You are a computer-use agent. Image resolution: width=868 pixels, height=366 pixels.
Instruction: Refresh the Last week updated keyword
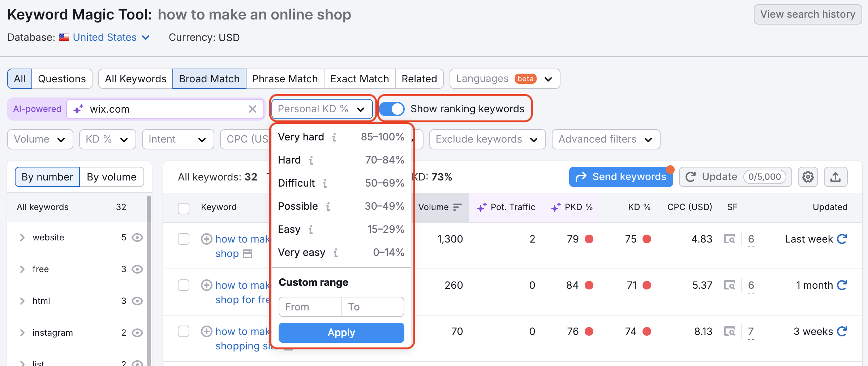click(x=842, y=239)
